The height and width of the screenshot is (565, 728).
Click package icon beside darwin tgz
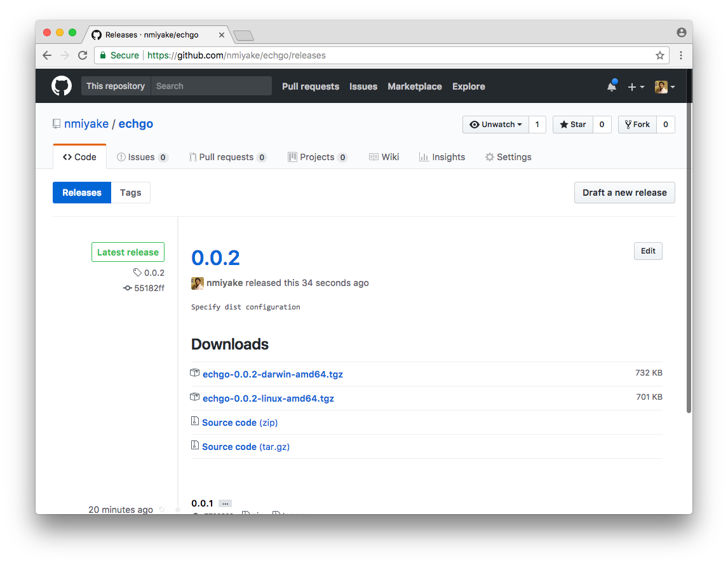coord(195,372)
